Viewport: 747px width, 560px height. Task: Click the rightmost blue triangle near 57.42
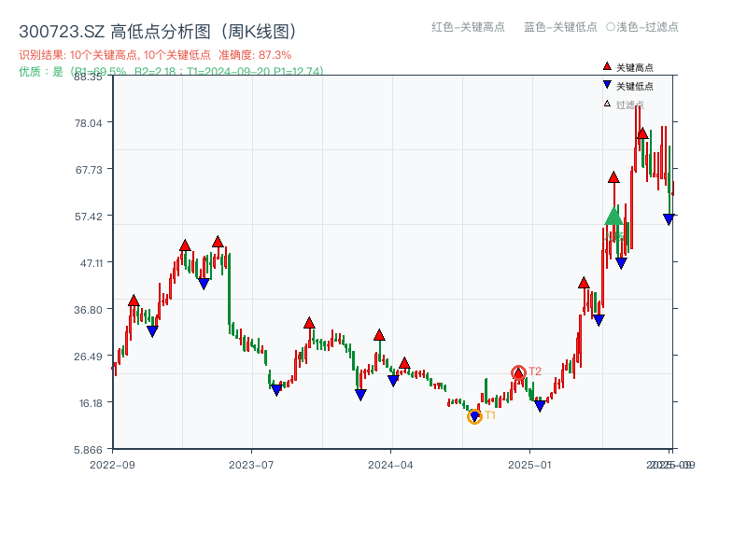pyautogui.click(x=669, y=218)
